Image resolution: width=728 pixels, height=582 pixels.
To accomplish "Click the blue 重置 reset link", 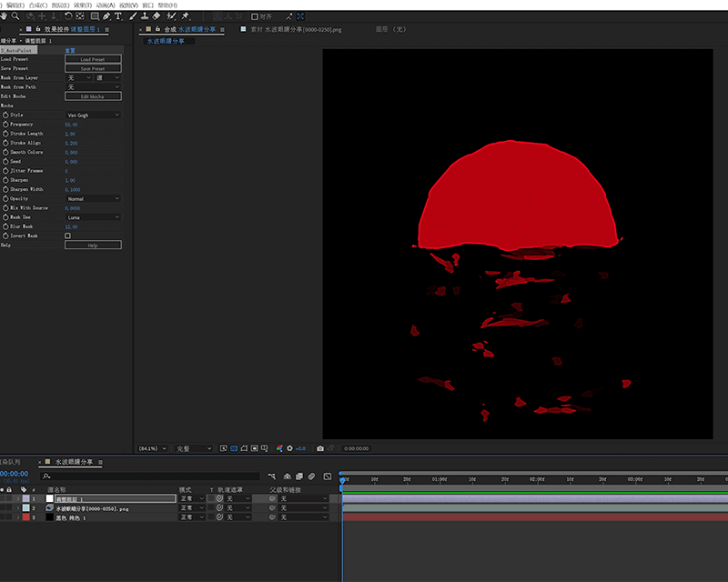I will pos(70,50).
